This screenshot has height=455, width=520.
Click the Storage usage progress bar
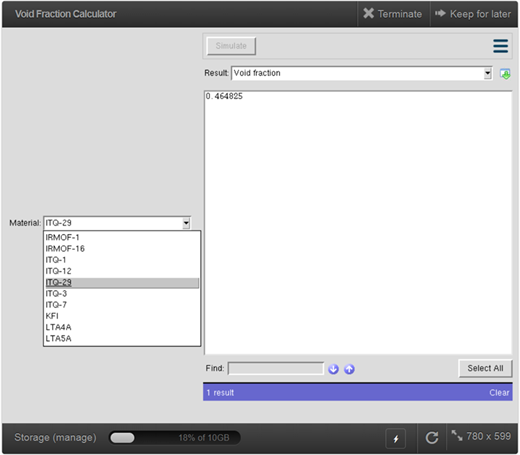pos(175,438)
